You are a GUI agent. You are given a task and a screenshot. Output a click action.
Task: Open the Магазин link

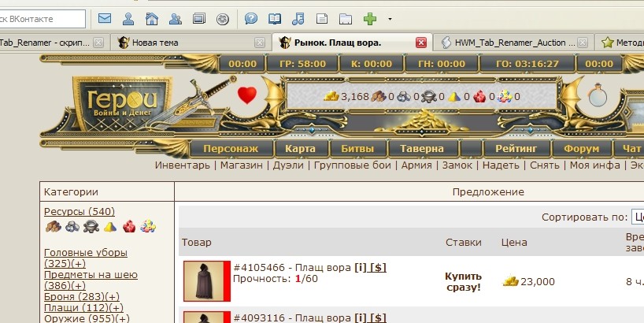pos(242,165)
